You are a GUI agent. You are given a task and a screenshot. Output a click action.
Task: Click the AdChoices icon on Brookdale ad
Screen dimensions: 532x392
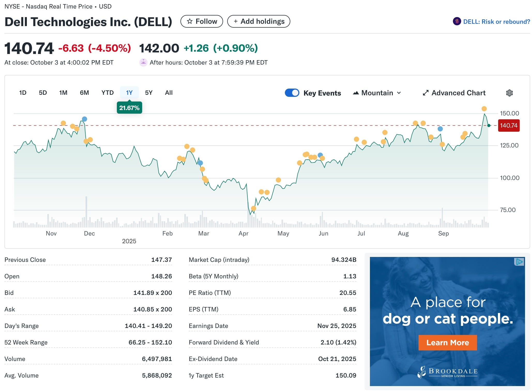[519, 262]
